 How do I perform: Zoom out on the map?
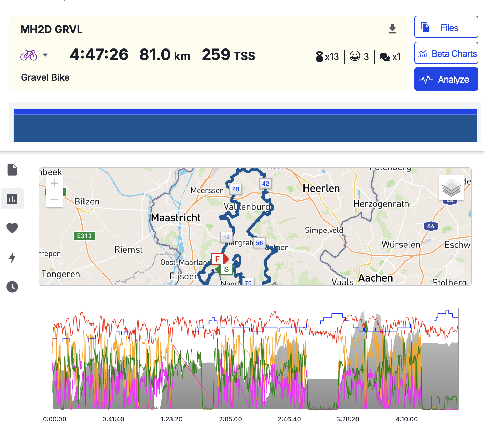[x=54, y=199]
